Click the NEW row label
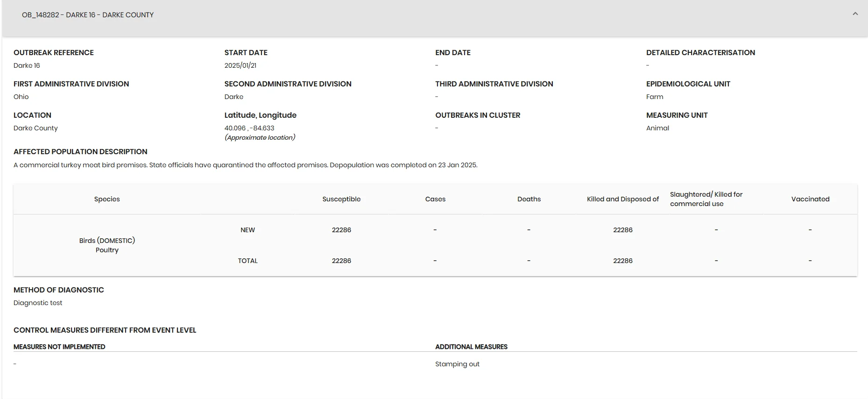Viewport: 868px width, 399px height. [247, 230]
